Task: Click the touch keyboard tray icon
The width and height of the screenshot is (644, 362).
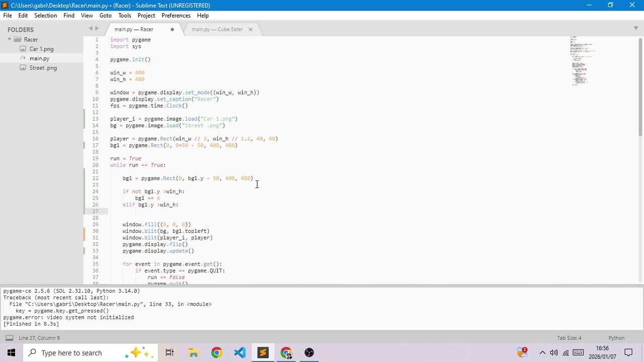Action: (578, 352)
